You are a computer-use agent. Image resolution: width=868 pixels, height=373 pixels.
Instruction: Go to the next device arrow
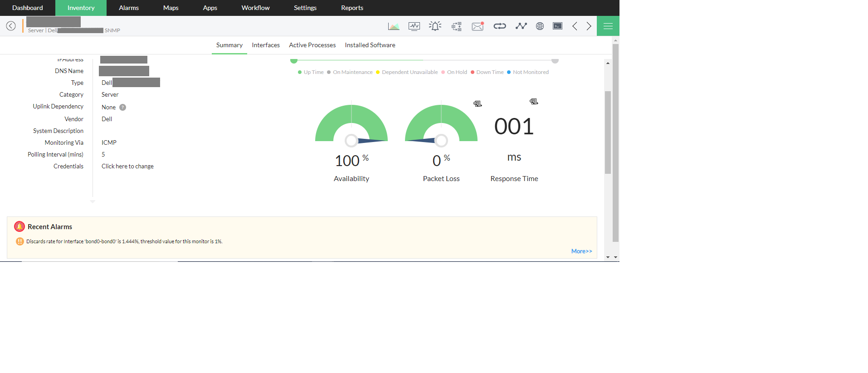tap(589, 26)
